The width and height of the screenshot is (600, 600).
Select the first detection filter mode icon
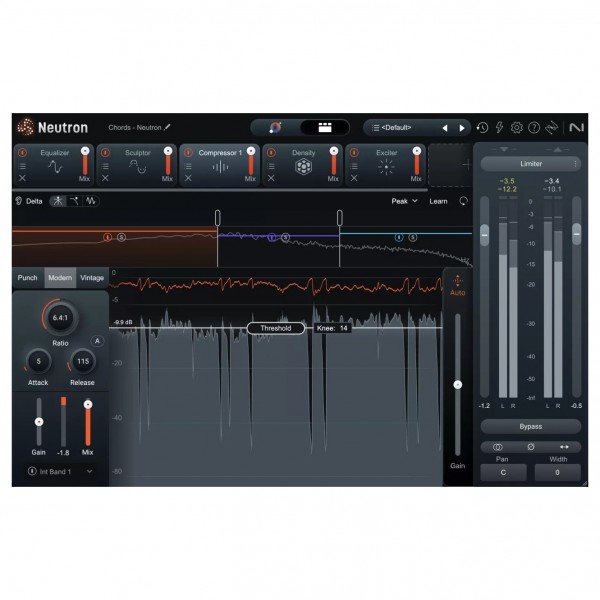(x=58, y=201)
